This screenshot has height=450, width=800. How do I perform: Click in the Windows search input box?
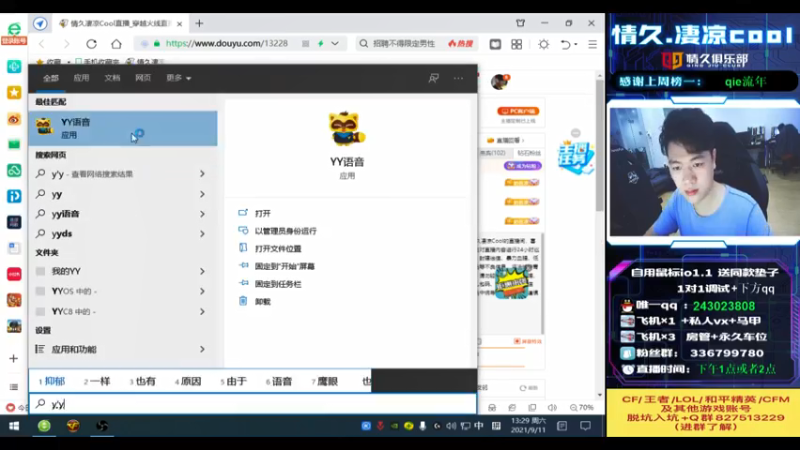pyautogui.click(x=253, y=404)
